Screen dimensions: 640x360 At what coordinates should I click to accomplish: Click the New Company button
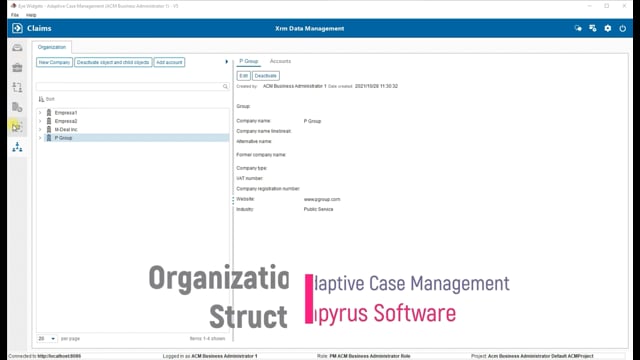tap(54, 62)
